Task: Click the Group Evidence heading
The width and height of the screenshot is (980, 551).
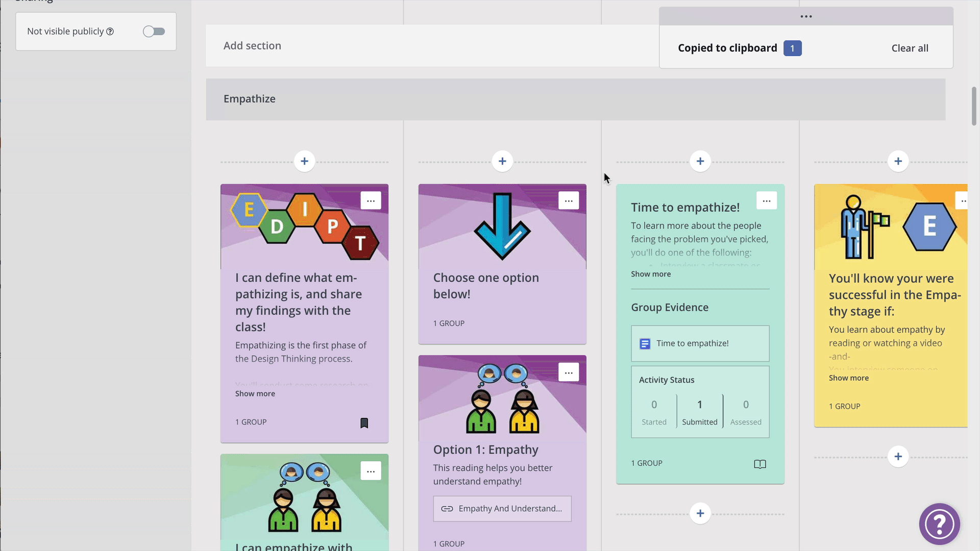Action: click(670, 308)
